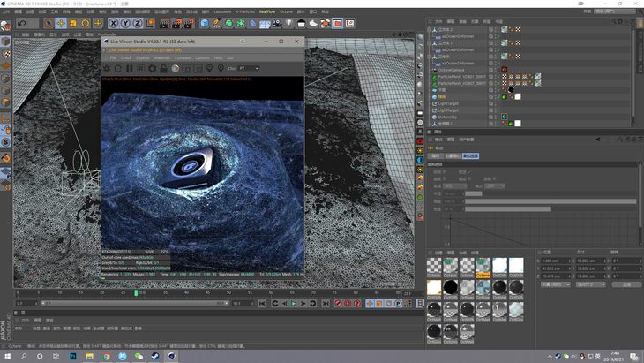The width and height of the screenshot is (644, 363).
Task: Click the cube primitive icon
Action: (x=205, y=23)
